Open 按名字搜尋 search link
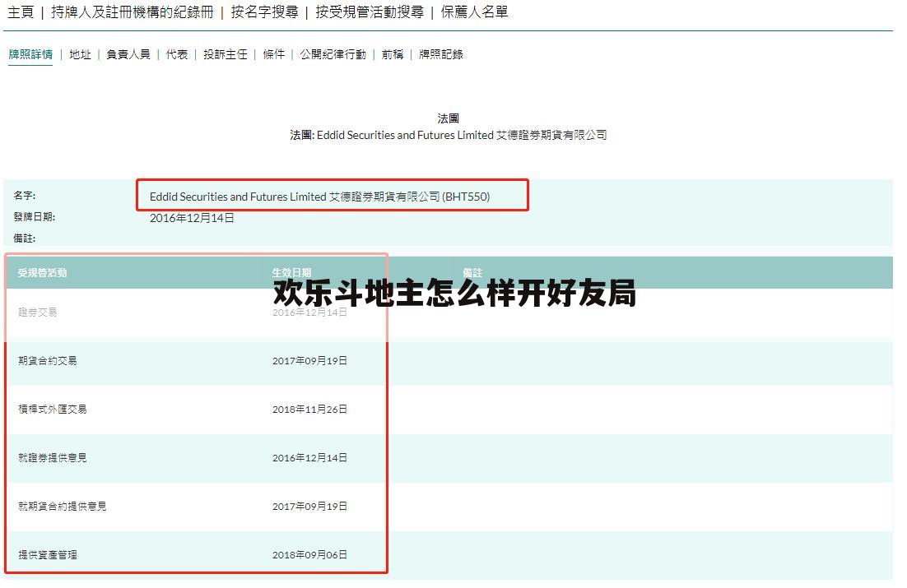907x588 pixels. tap(264, 12)
